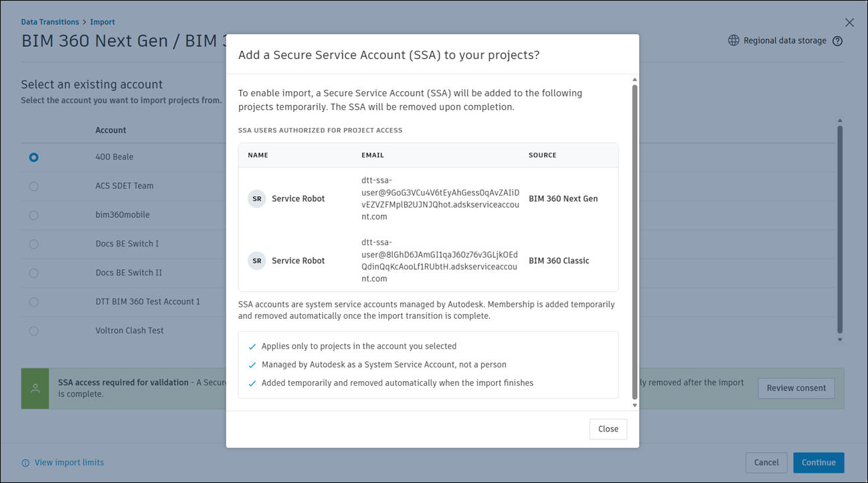Click the 'Added temporarily and removed' checklist line
Image resolution: width=868 pixels, height=483 pixels.
point(398,383)
